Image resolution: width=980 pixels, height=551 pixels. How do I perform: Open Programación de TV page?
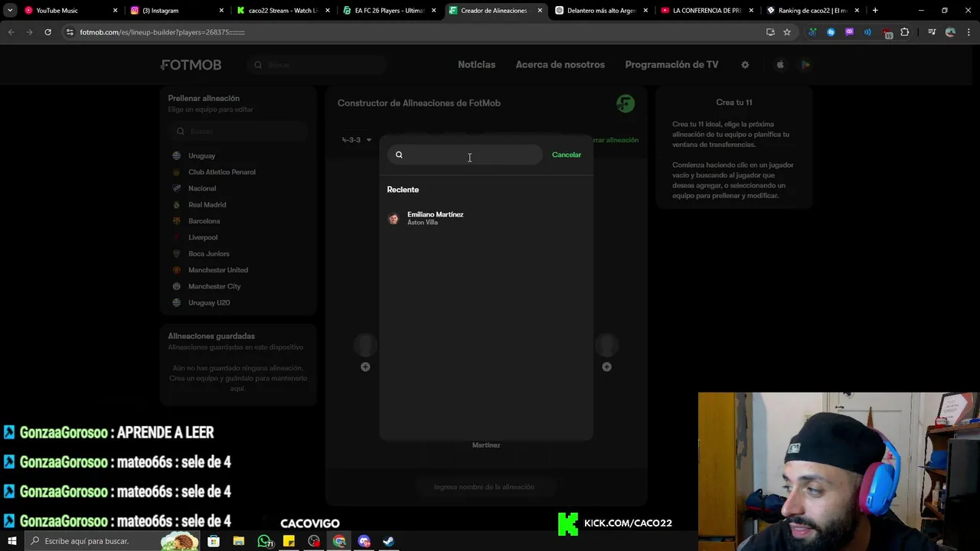671,65
